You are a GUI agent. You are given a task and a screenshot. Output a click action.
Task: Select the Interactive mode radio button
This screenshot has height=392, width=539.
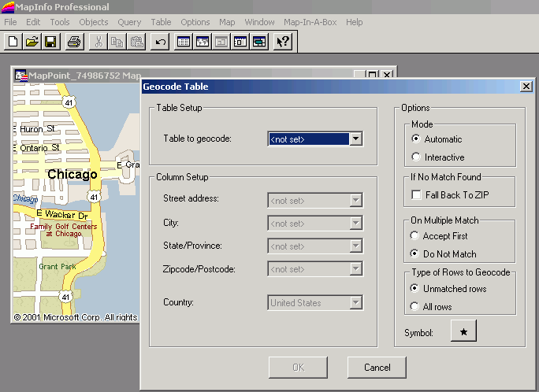pos(416,157)
